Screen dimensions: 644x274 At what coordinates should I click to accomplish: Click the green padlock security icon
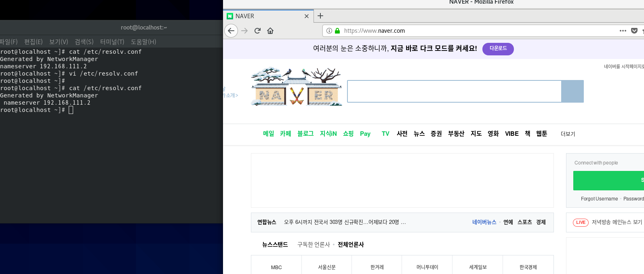click(x=337, y=31)
